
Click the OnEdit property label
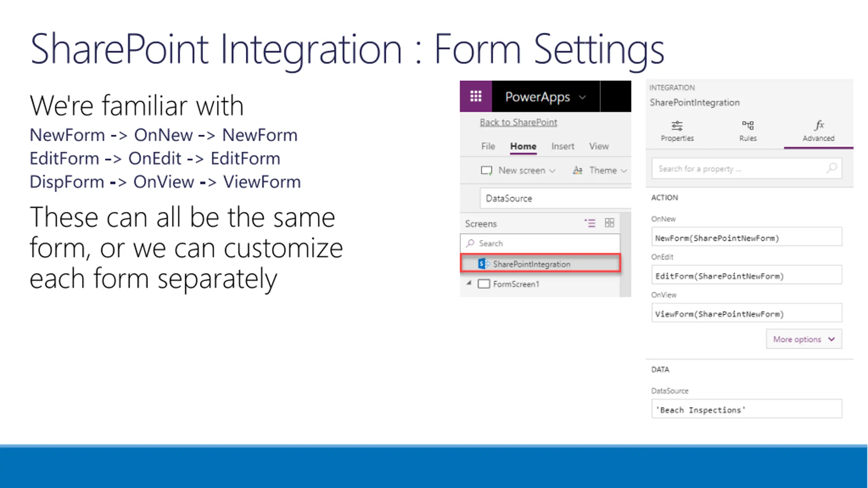[x=662, y=257]
